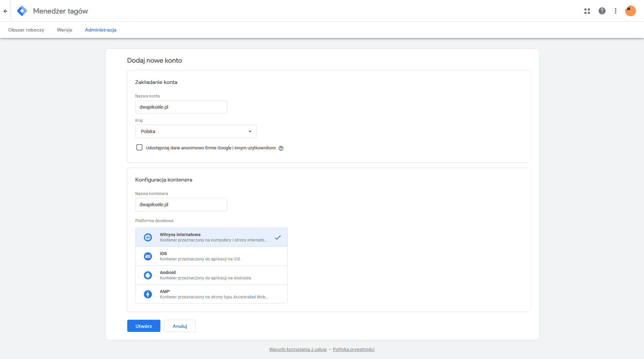Image resolution: width=644 pixels, height=359 pixels.
Task: Click the help icon beside data sharing checkbox
Action: click(x=281, y=148)
